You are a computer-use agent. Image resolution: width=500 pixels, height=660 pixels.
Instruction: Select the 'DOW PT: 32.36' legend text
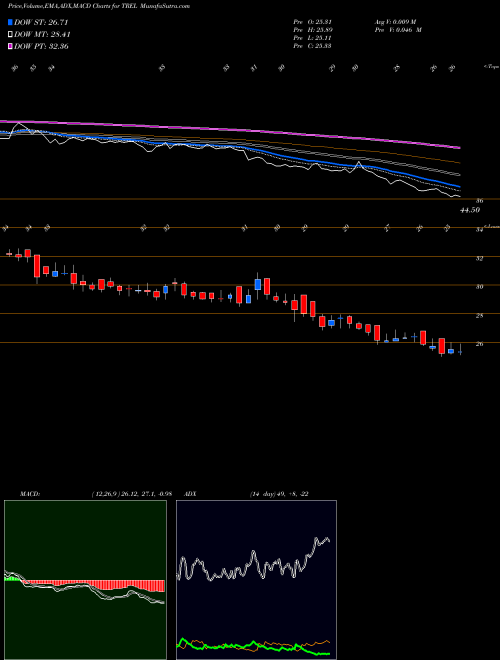(41, 46)
